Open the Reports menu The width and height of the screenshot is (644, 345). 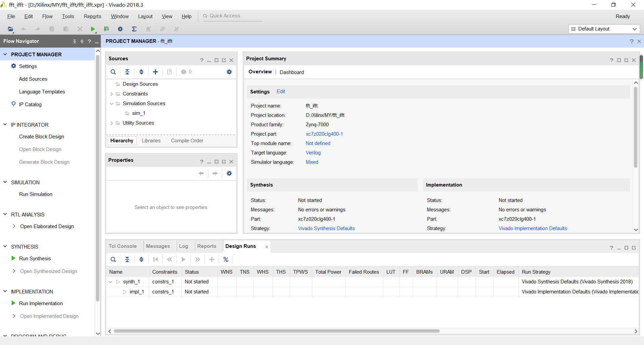tap(93, 16)
